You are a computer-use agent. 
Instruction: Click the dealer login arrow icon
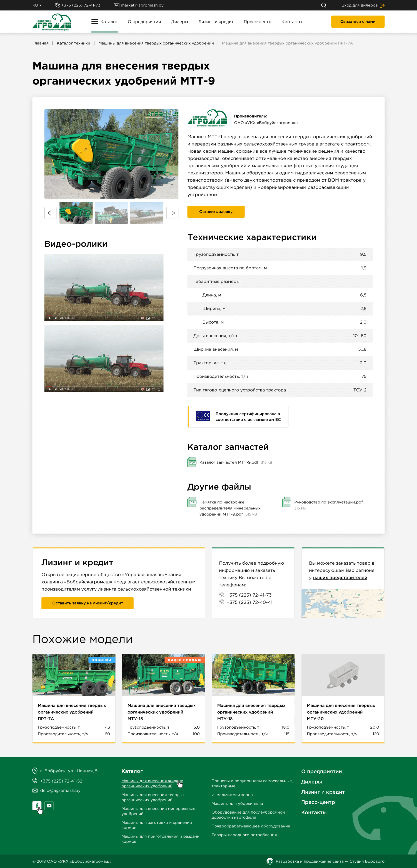(x=382, y=5)
